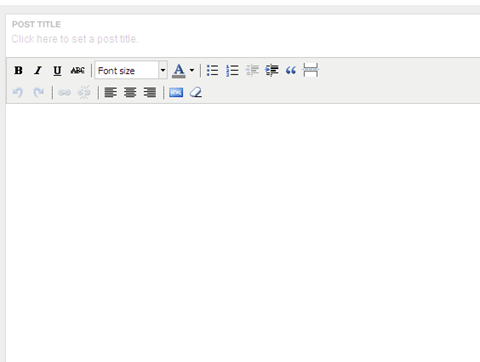Apply strikethrough with the ABC icon
The image size is (480, 362).
(77, 70)
